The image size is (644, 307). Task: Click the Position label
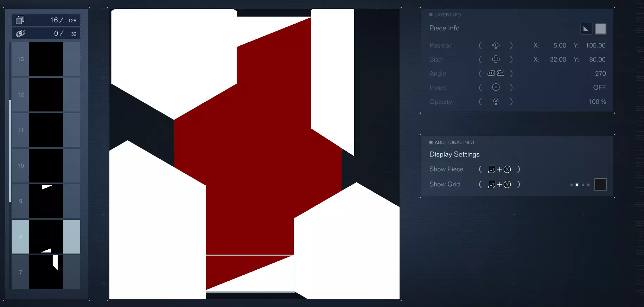441,45
